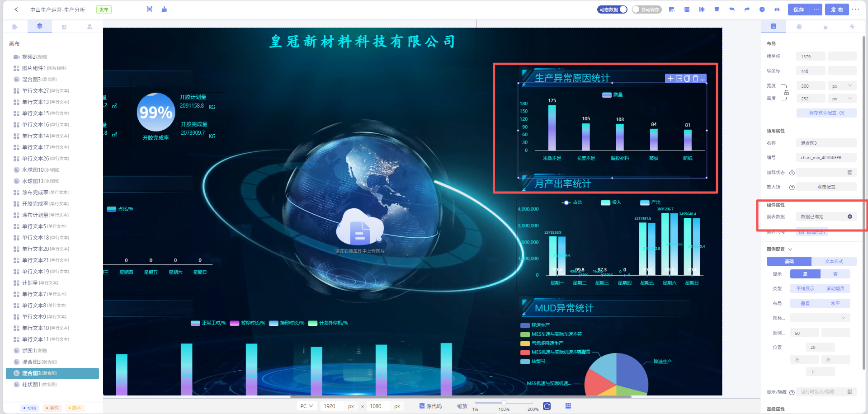Click the back arrow beside the project title

(16, 9)
